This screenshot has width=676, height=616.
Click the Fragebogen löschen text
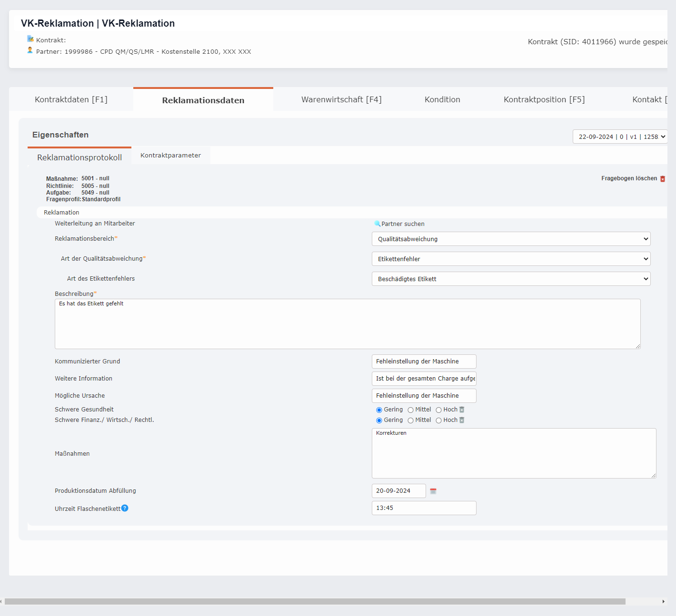[629, 178]
